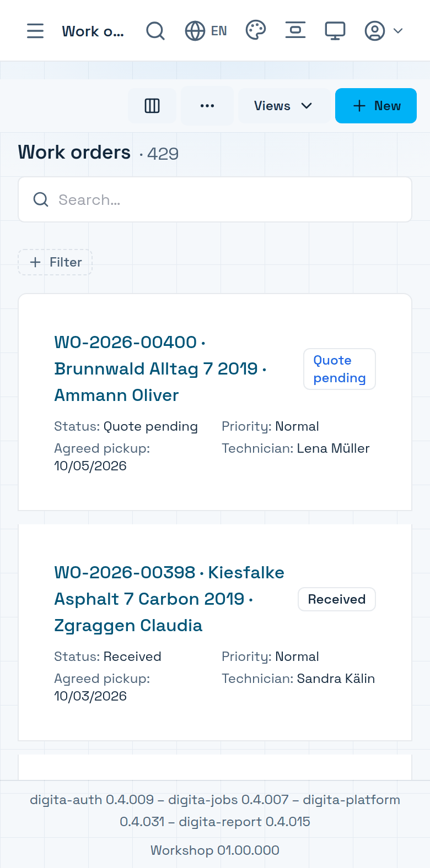This screenshot has height=868, width=430.
Task: Open work order WO-2026-00400 Brunnwald Alltag
Action: (x=161, y=369)
